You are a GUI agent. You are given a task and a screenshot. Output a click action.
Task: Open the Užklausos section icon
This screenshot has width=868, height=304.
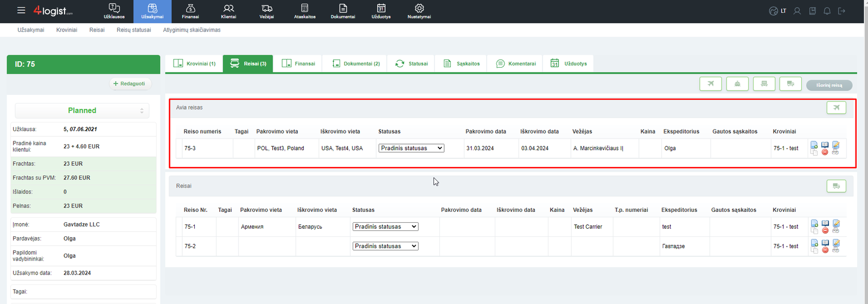point(114,11)
